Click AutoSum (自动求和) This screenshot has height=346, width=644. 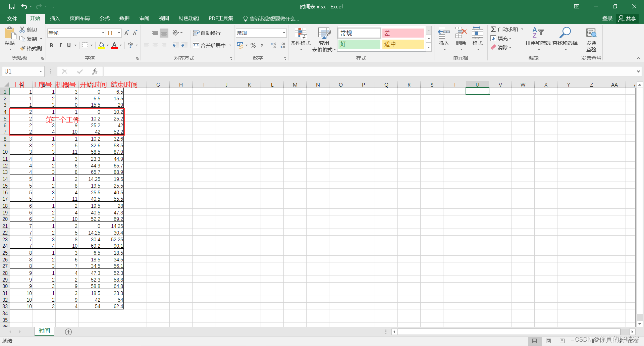pyautogui.click(x=504, y=30)
